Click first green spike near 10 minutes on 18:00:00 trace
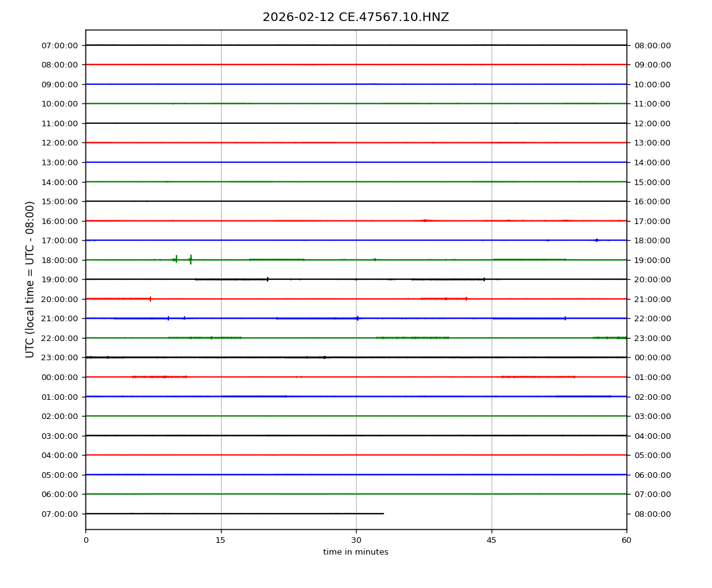 click(176, 259)
